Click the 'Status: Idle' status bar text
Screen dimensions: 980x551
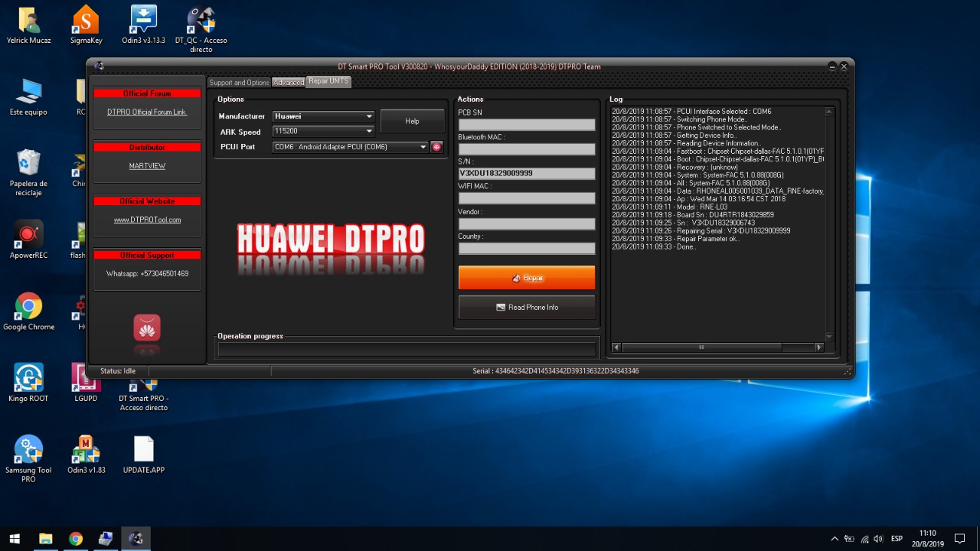pos(118,371)
